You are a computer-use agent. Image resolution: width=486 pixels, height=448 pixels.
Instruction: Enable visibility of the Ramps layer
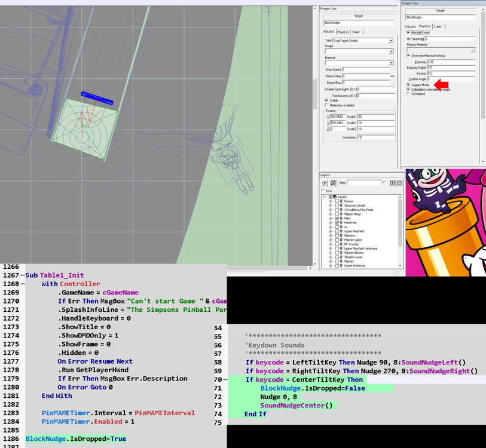tap(337, 201)
